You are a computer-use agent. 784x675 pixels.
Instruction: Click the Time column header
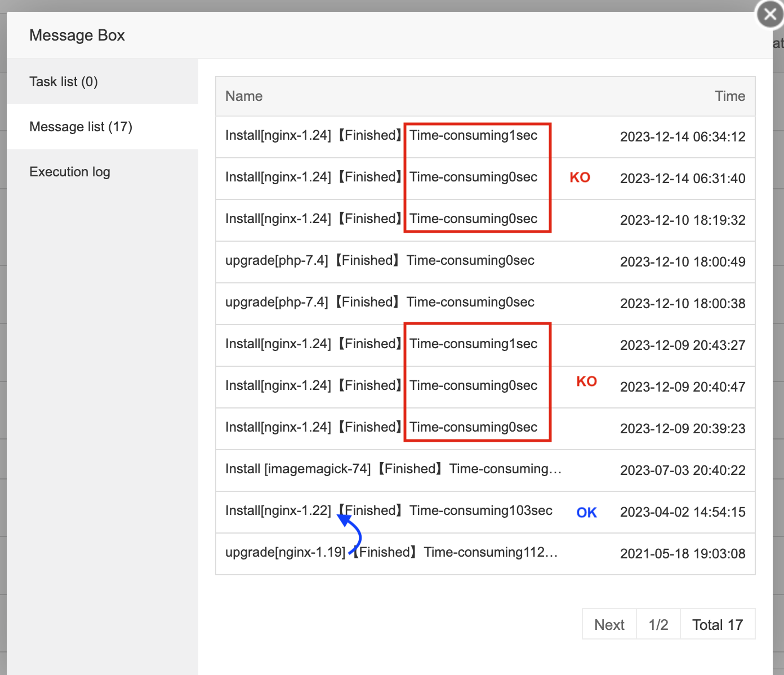pyautogui.click(x=729, y=96)
